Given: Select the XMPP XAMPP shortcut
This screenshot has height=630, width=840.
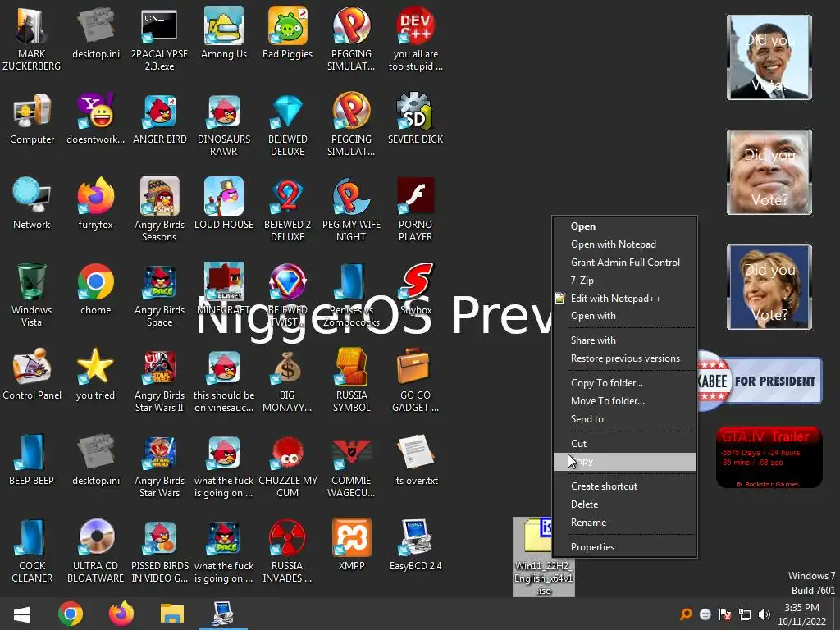Looking at the screenshot, I should [351, 545].
